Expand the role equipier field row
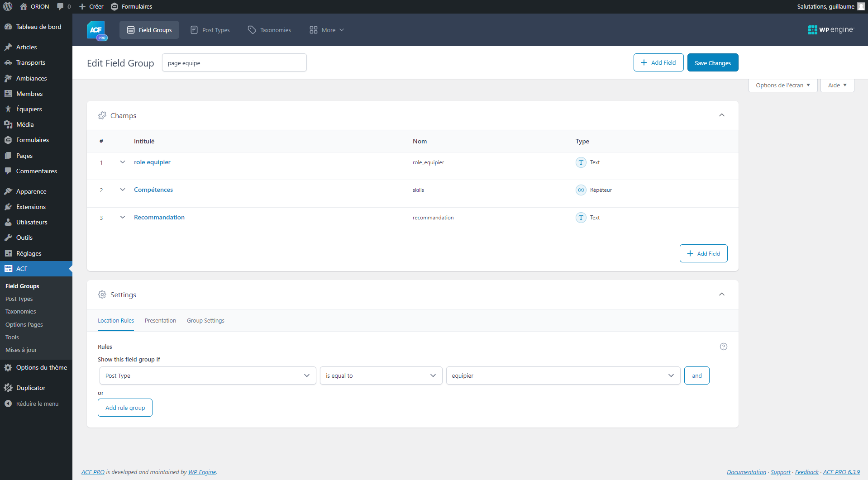The width and height of the screenshot is (868, 480). pos(122,162)
